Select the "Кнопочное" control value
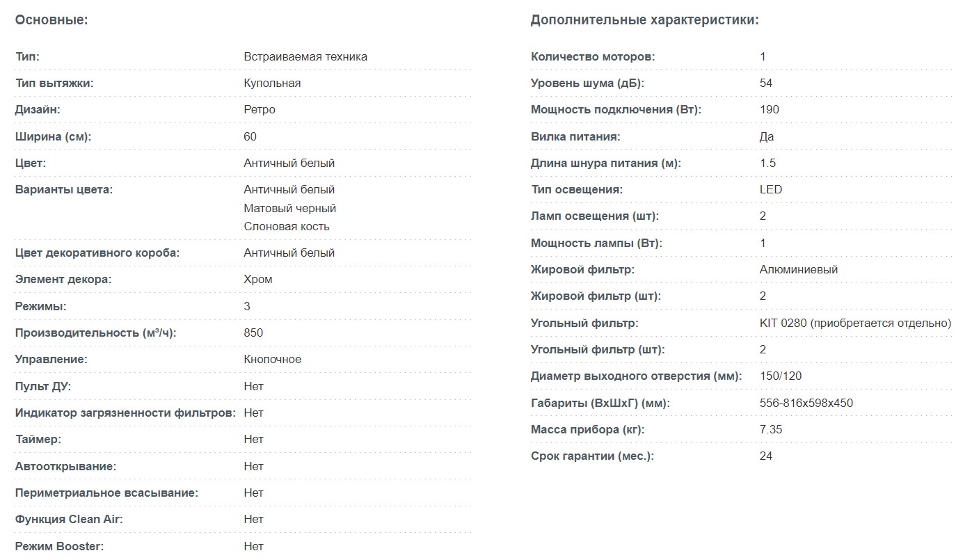This screenshot has width=956, height=560. click(273, 359)
